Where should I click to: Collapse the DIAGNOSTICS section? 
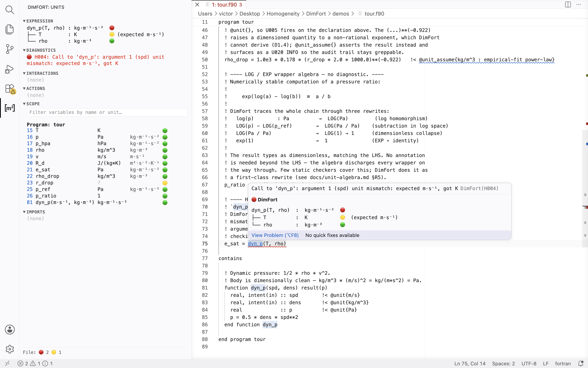pos(39,50)
